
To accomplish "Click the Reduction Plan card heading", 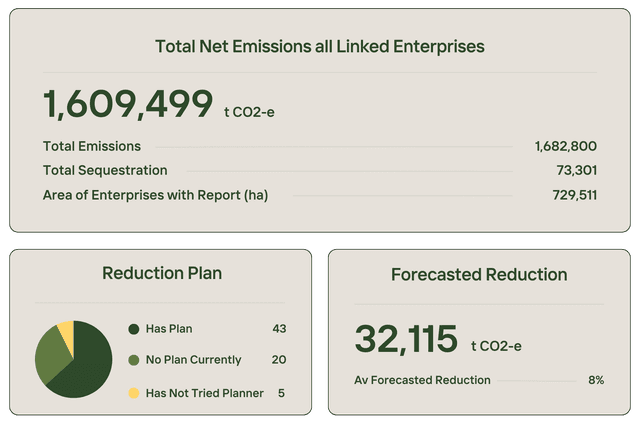I will pos(162,274).
